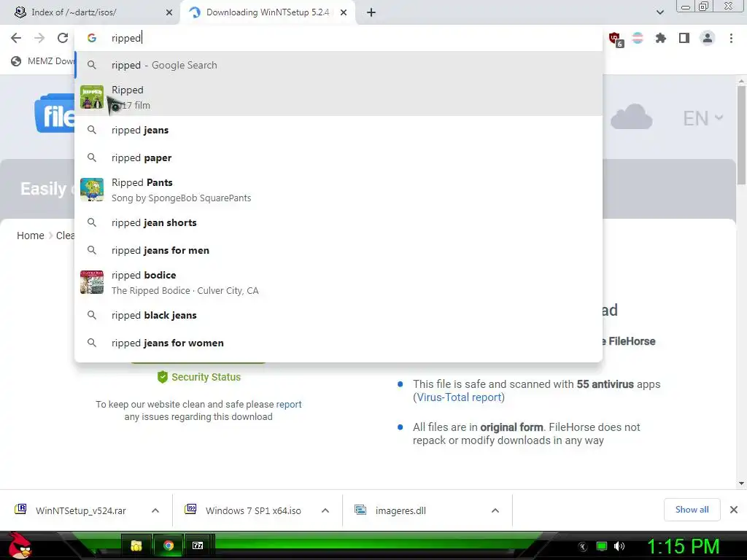The image size is (747, 560).
Task: Open the 7-Zip taskbar icon
Action: click(198, 545)
